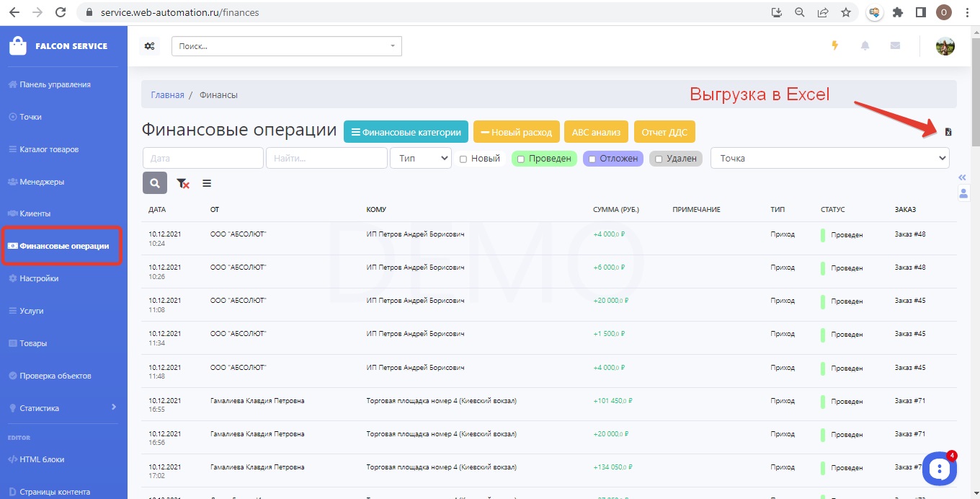Viewport: 980px width, 499px height.
Task: Click the Новый расход button
Action: coord(516,132)
